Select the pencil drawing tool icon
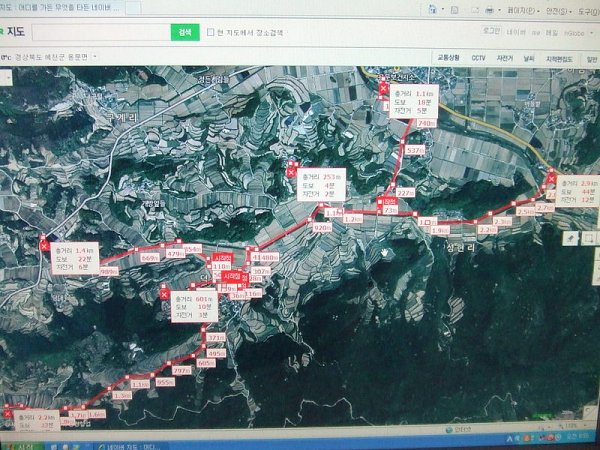600x450 pixels. click(x=570, y=238)
